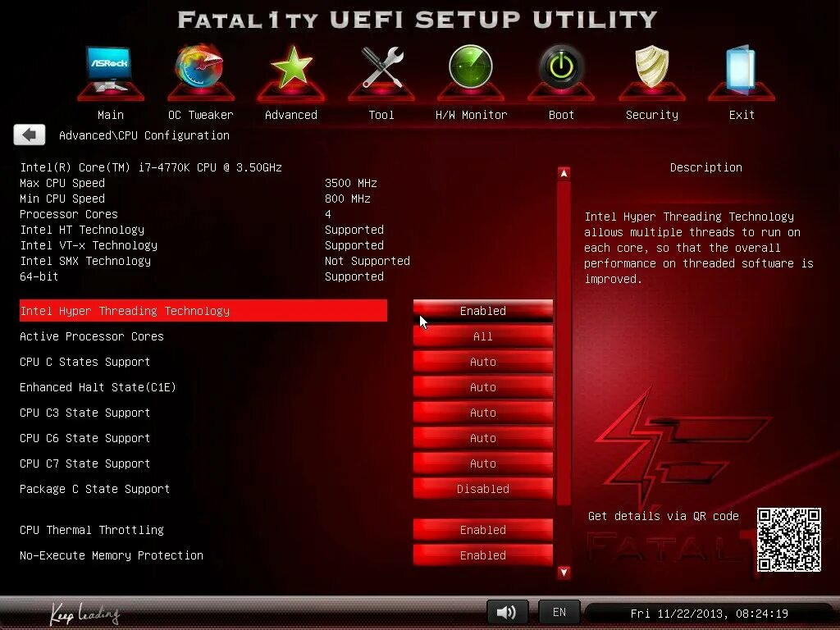This screenshot has height=630, width=840.
Task: Select CPU C6 State Support label
Action: pos(84,438)
